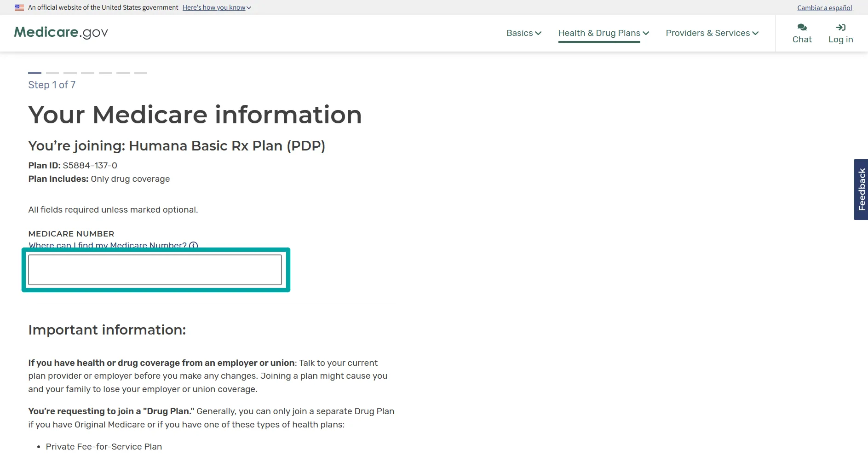
Task: Focus the Medicare Number input field
Action: point(155,270)
